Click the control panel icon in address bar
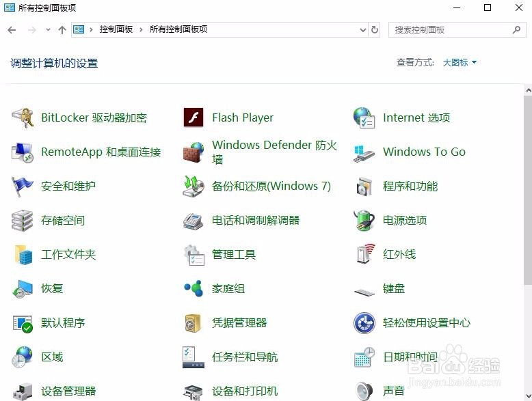 tap(79, 30)
